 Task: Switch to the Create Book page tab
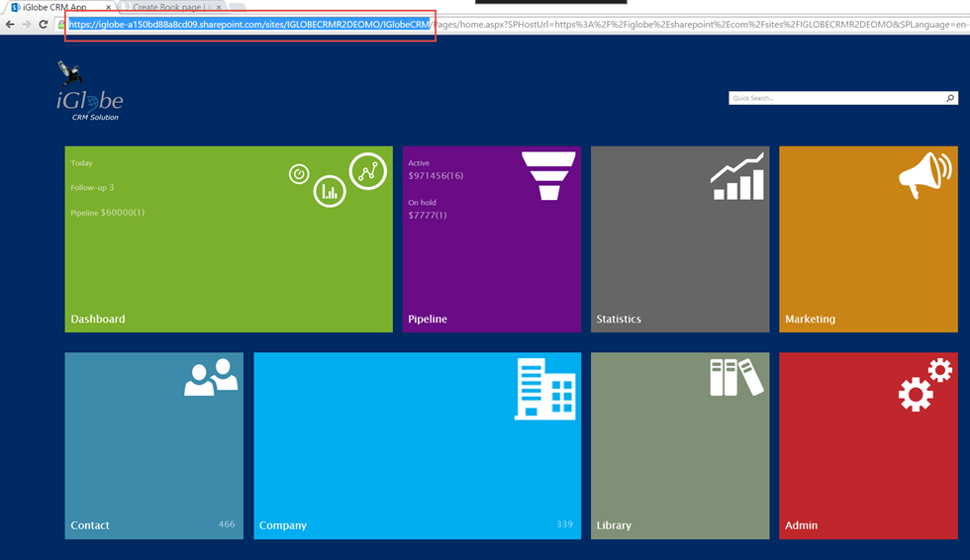pos(172,7)
